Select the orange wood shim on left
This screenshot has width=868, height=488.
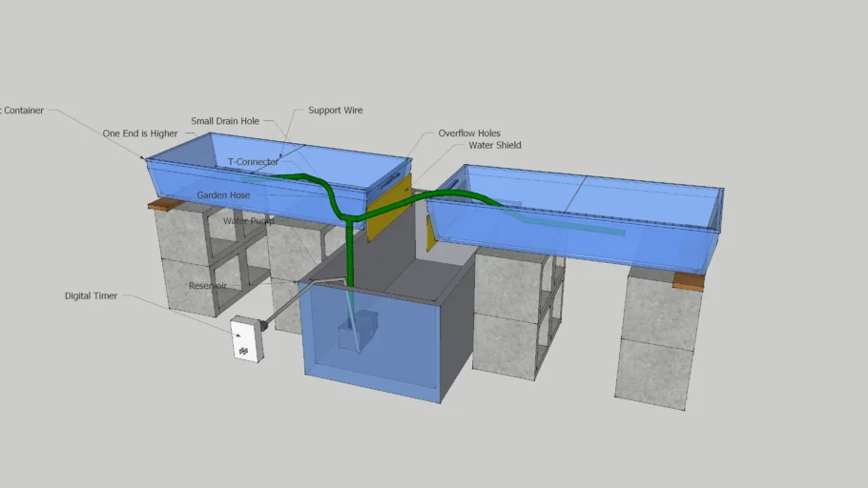point(164,204)
